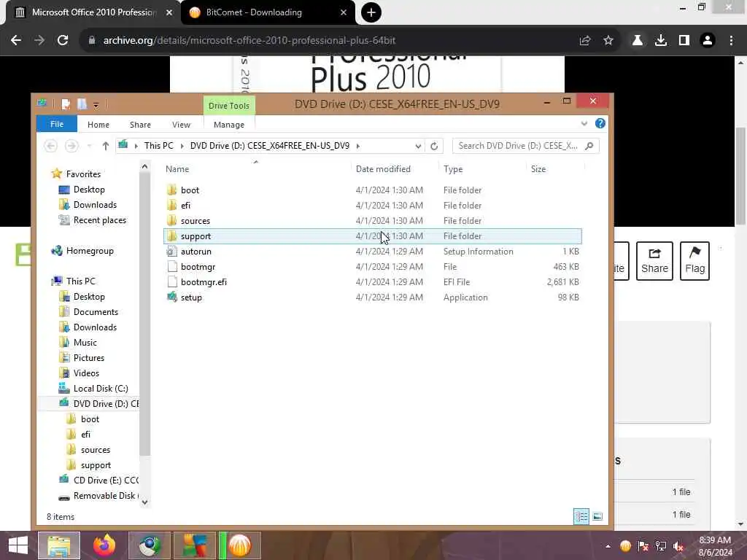Open BitComet from the taskbar
Screen dimensions: 747x560
[239, 545]
